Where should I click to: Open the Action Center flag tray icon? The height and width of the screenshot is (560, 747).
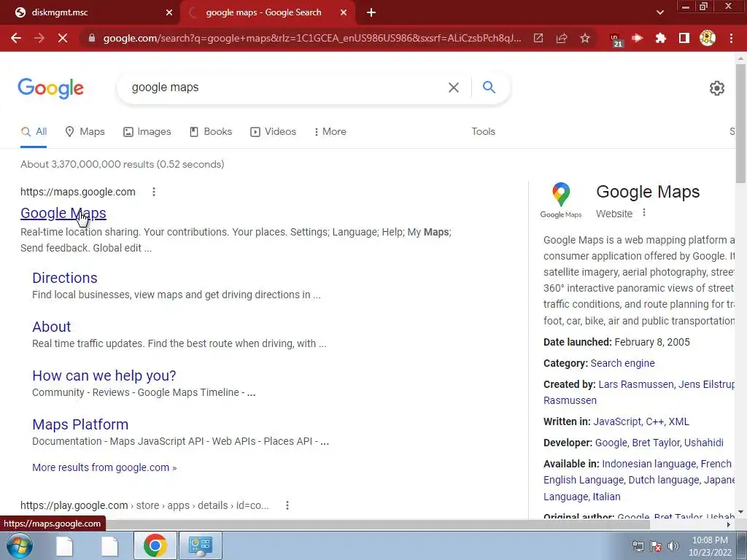[x=656, y=546]
